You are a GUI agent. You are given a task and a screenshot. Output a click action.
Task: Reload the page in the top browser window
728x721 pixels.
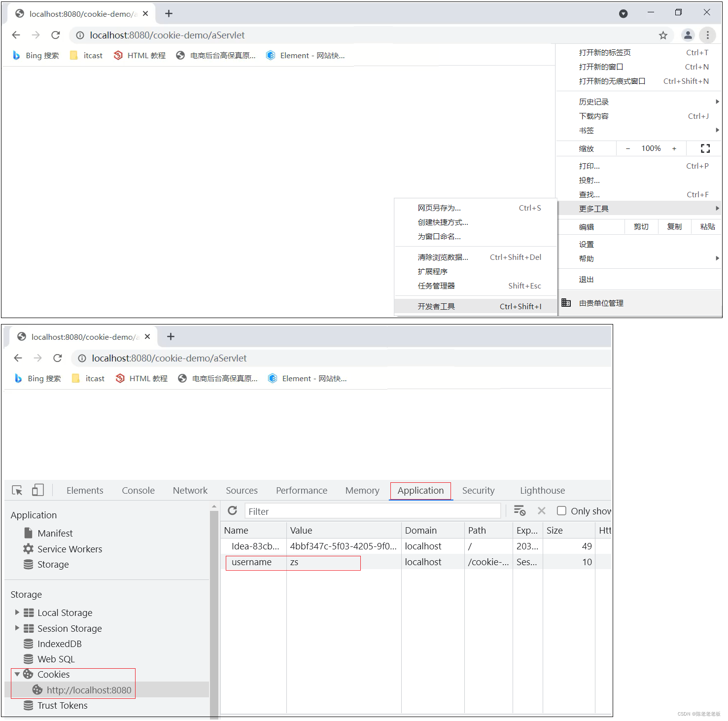coord(56,35)
